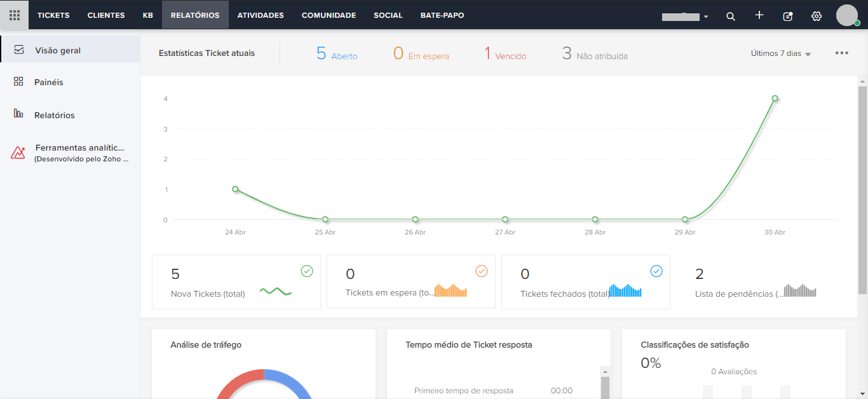This screenshot has height=399, width=868.
Task: Open the department dropdown in top bar
Action: click(x=685, y=17)
